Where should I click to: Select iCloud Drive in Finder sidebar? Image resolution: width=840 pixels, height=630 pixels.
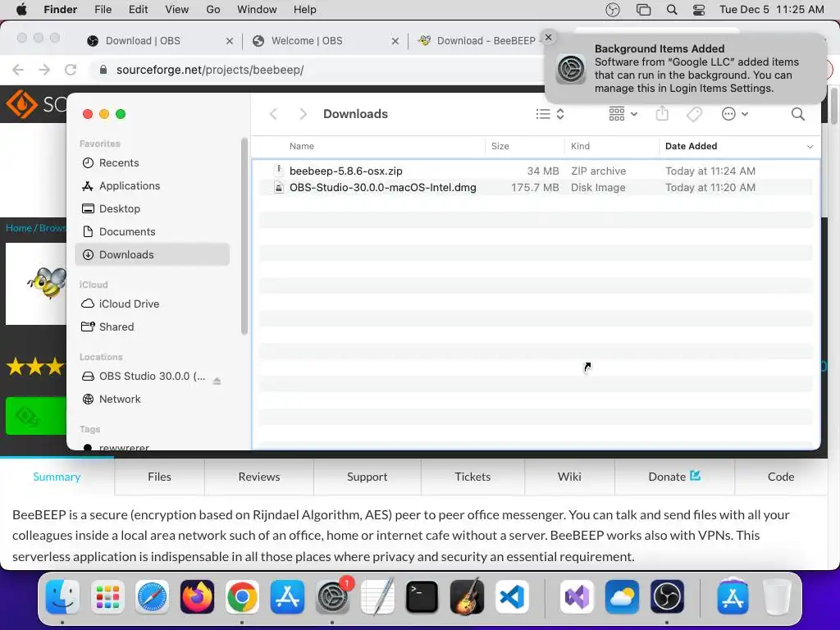tap(153, 304)
